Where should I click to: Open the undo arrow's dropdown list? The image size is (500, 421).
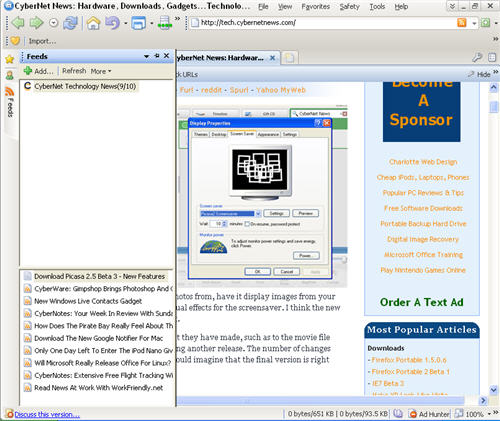125,23
